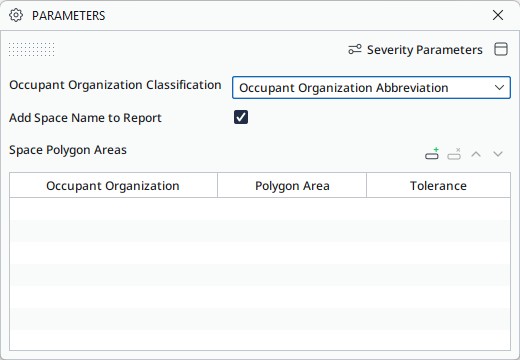The height and width of the screenshot is (360, 520).
Task: Add a new row to Space Polygon Areas
Action: tap(432, 154)
